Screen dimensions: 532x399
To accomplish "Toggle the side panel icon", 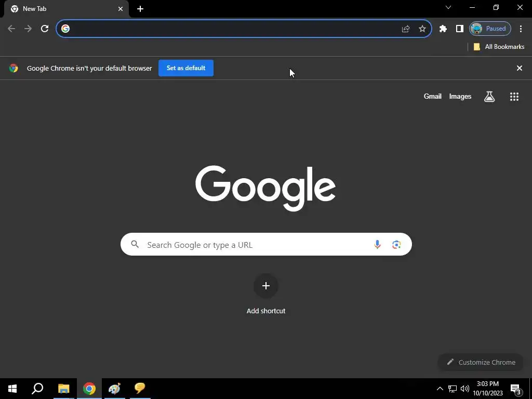I will coord(459,29).
